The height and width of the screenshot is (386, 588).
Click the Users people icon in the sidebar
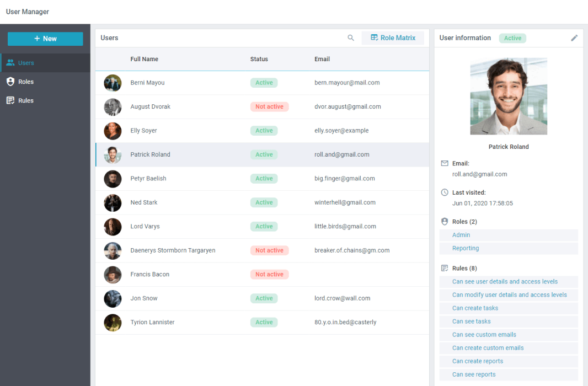(10, 62)
